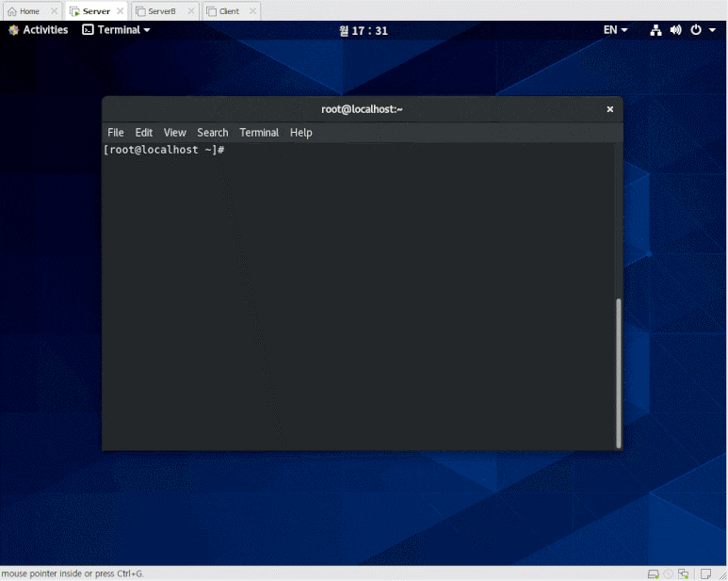Click the message log note icon

tap(705, 574)
